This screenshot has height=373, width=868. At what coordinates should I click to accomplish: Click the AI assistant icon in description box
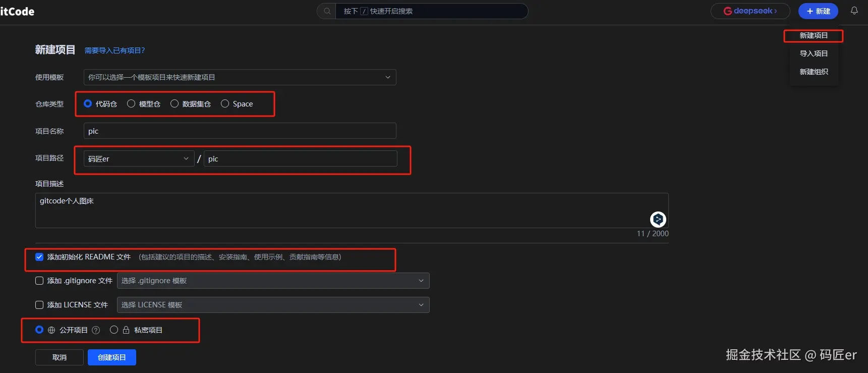658,219
